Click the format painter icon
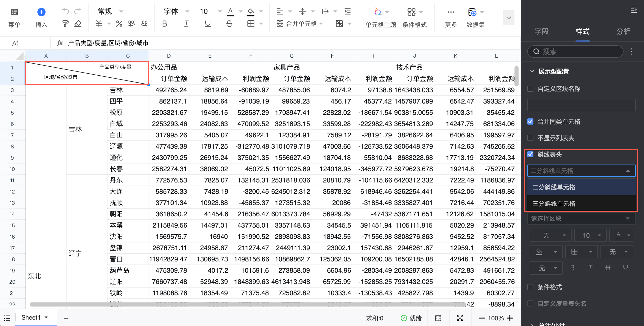644x326 pixels. tap(65, 24)
